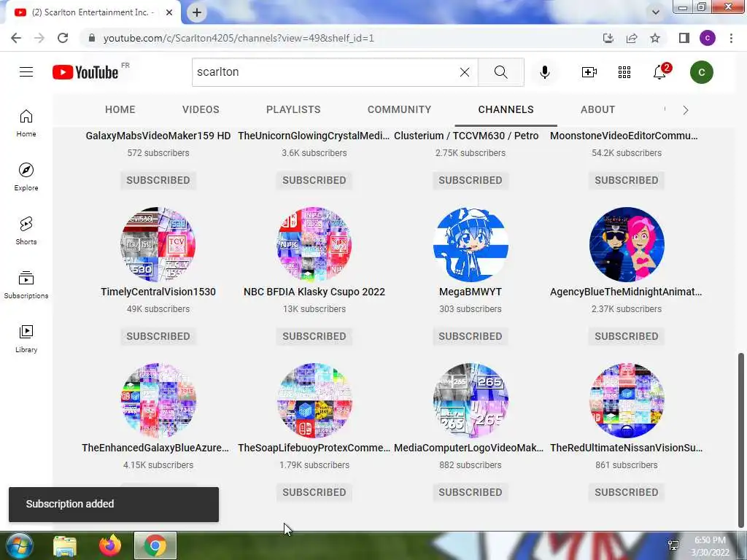
Task: Switch to the COMMUNITY tab
Action: click(399, 109)
